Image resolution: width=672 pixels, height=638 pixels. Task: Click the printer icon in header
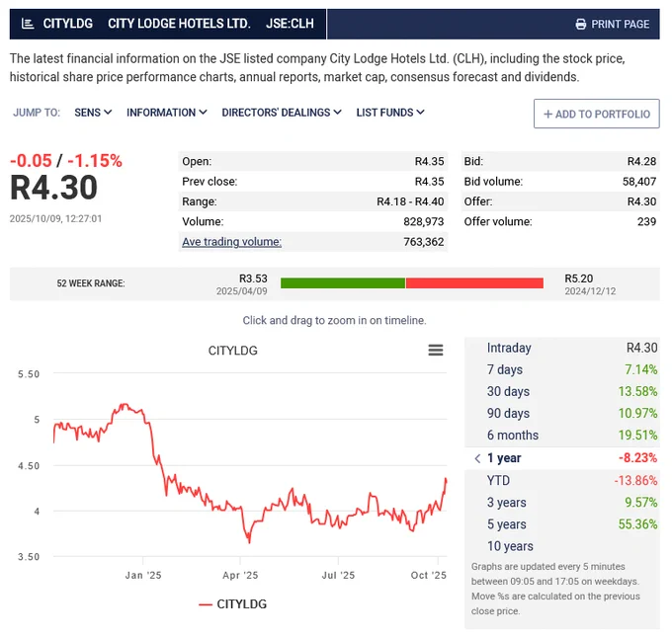[581, 24]
